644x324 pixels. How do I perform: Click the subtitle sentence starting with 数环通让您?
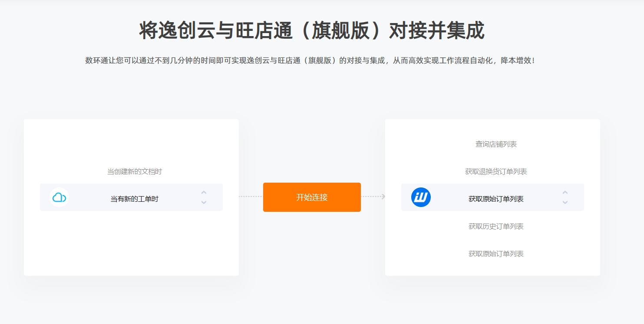click(x=311, y=60)
